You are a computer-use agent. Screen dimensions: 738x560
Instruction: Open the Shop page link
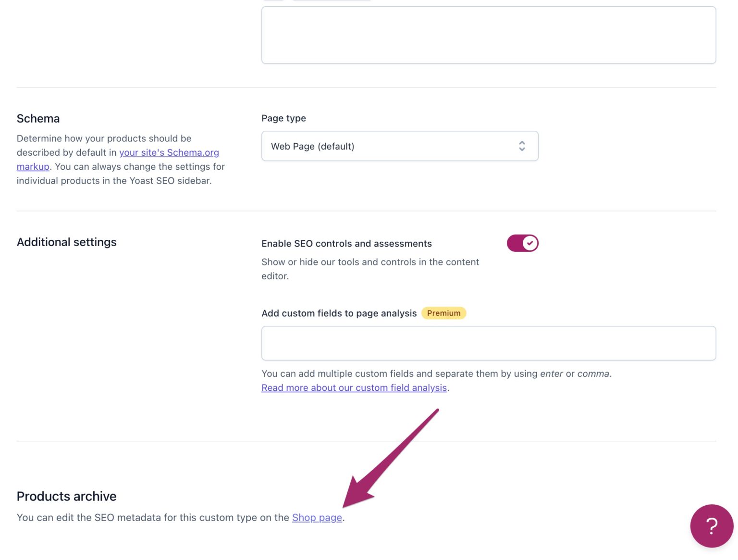[x=317, y=518]
